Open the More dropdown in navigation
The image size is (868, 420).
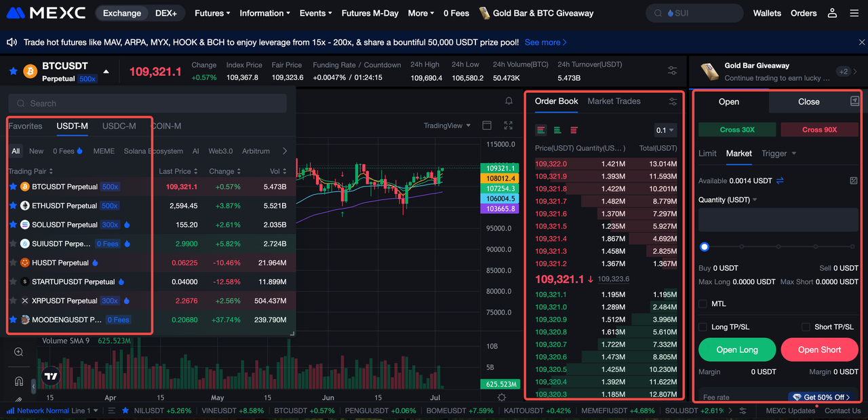(421, 13)
